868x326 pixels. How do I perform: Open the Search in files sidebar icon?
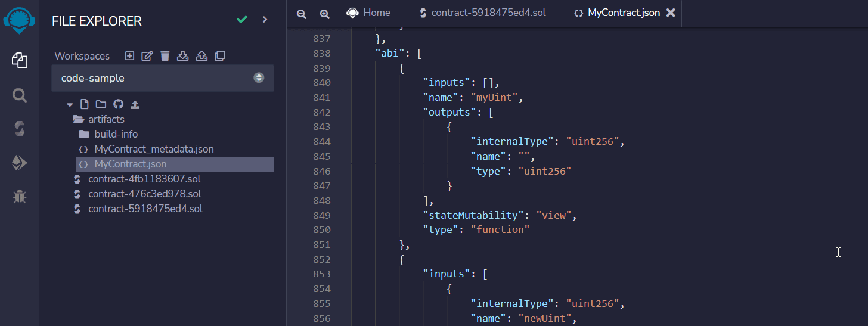[x=20, y=95]
